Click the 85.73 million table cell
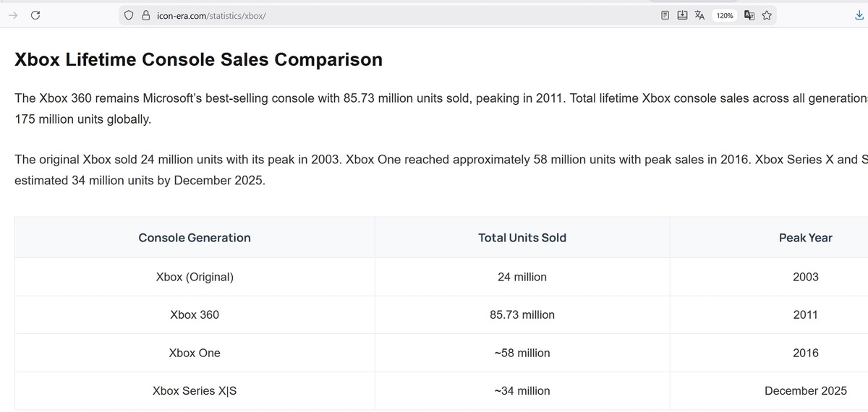868x412 pixels. pos(522,315)
